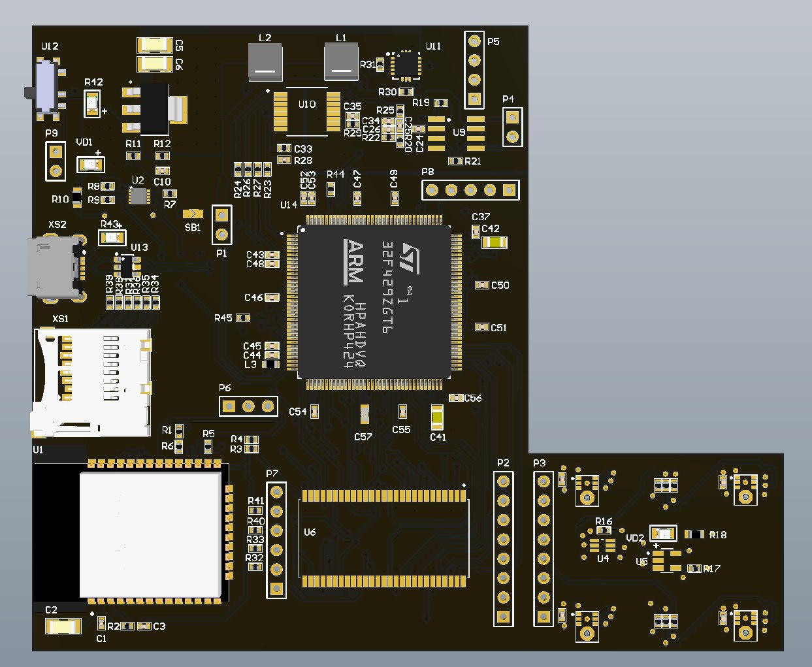
Task: Select the U2 small IC
Action: [x=138, y=195]
